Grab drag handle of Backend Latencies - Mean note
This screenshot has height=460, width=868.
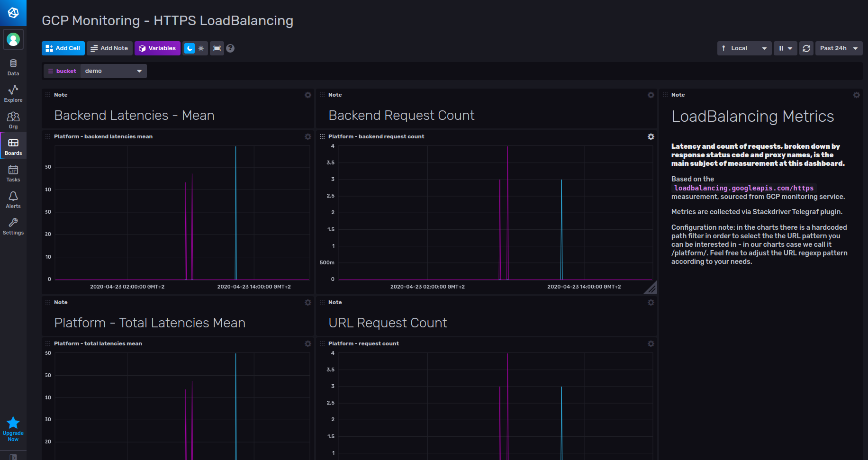pos(48,95)
